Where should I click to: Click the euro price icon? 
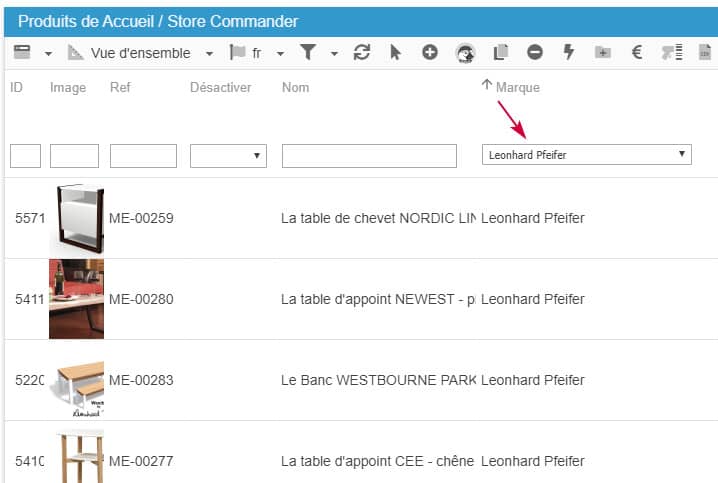point(636,53)
